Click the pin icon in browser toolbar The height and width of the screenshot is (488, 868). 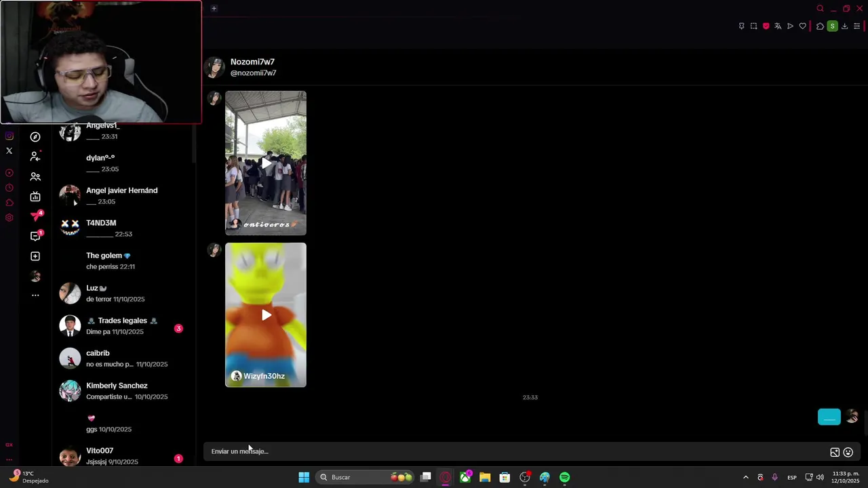point(741,26)
